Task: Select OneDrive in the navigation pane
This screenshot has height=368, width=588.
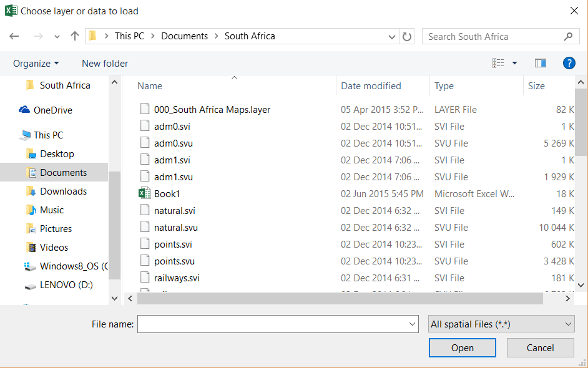Action: click(52, 110)
